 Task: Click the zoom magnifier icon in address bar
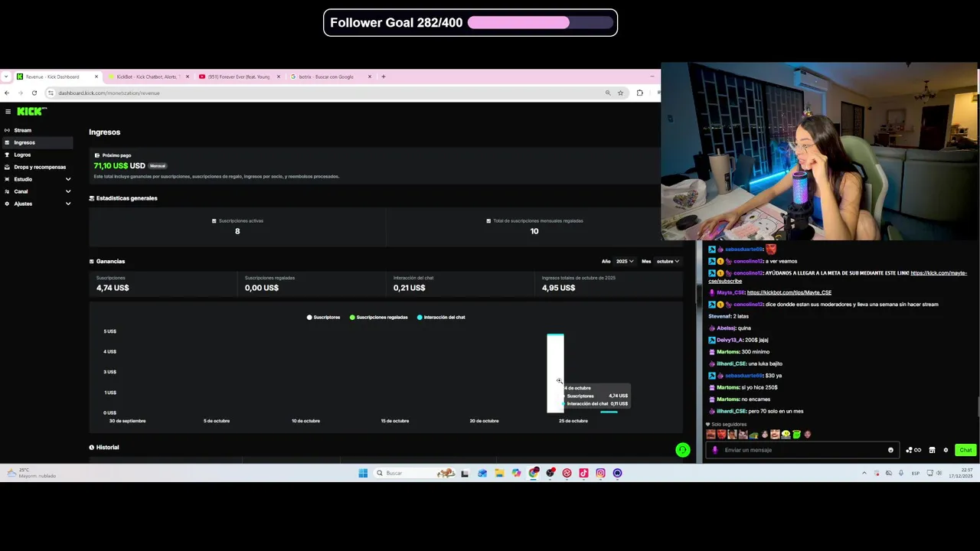(x=608, y=93)
